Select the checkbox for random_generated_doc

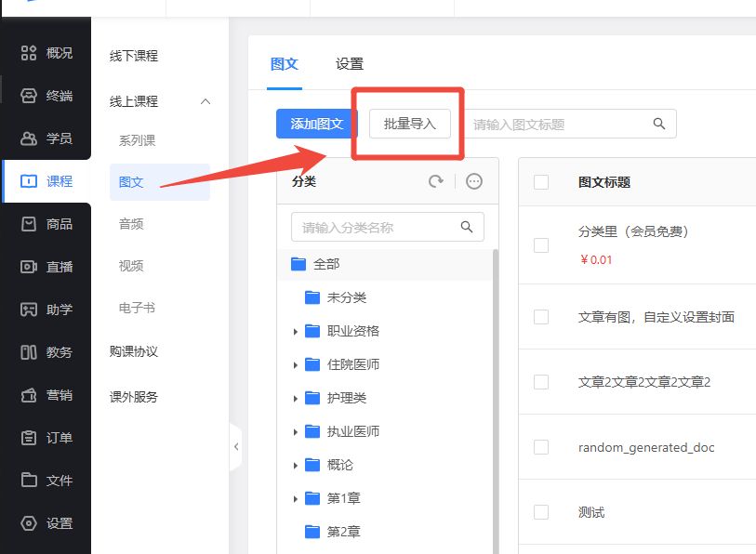541,447
